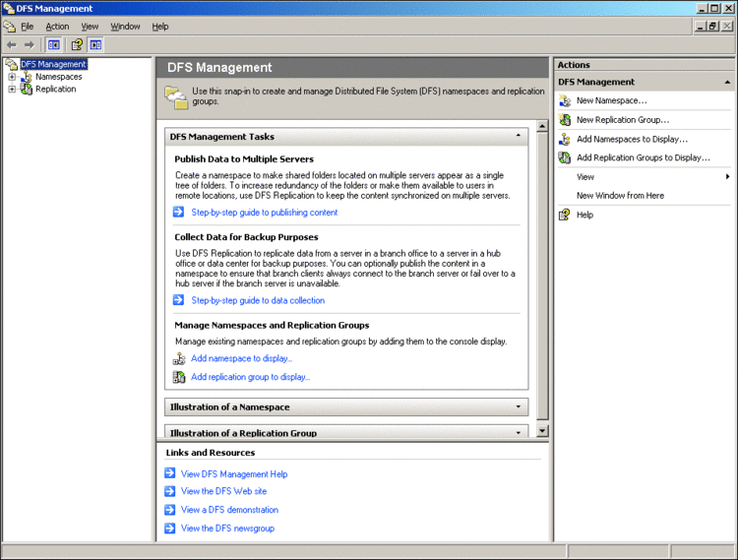Image resolution: width=738 pixels, height=560 pixels.
Task: Open the View a DFS demonstration link
Action: tap(229, 510)
